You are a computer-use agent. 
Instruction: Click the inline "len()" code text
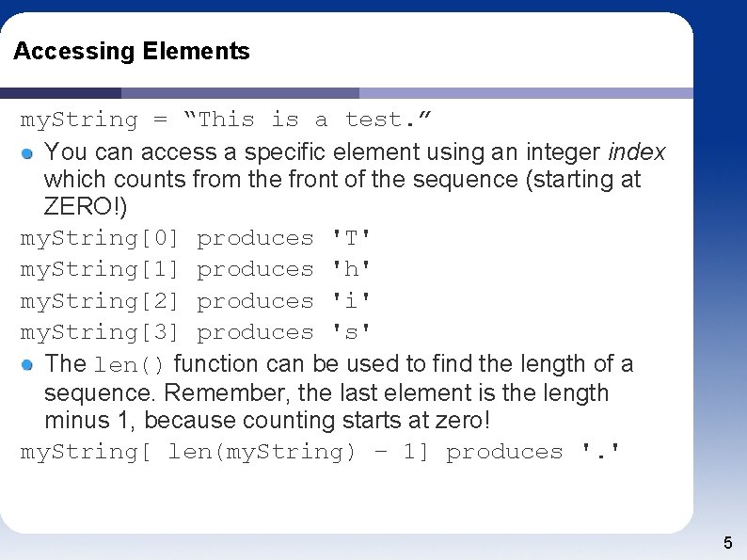pos(130,365)
